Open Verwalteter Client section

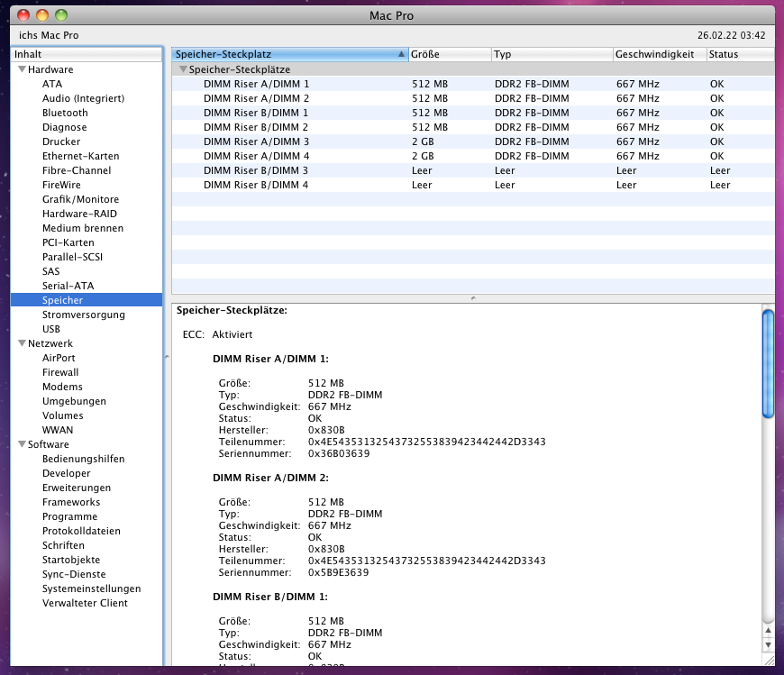click(x=85, y=603)
